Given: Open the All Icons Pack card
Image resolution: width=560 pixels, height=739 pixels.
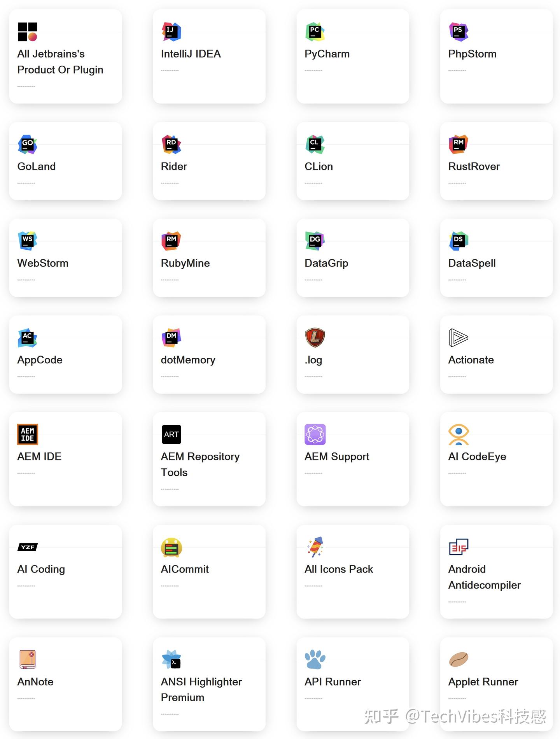Looking at the screenshot, I should (x=352, y=572).
